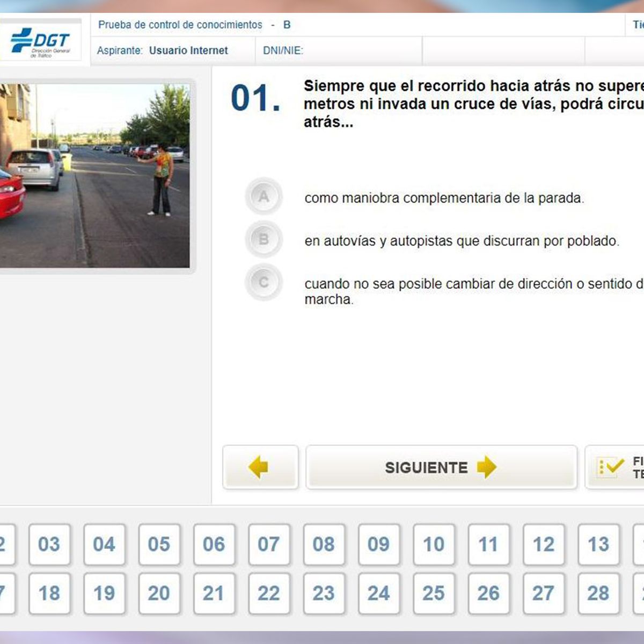Open question 13
Image resolution: width=644 pixels, height=644 pixels.
(x=598, y=544)
